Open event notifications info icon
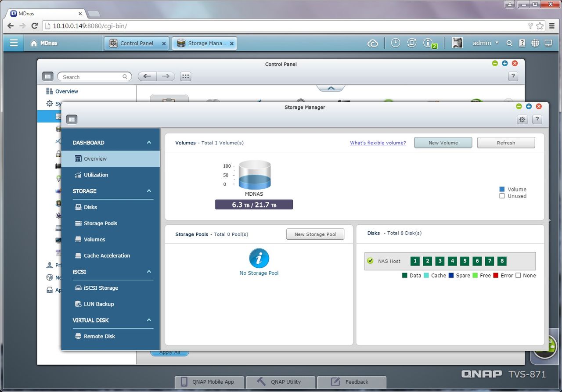The image size is (562, 392). 428,43
